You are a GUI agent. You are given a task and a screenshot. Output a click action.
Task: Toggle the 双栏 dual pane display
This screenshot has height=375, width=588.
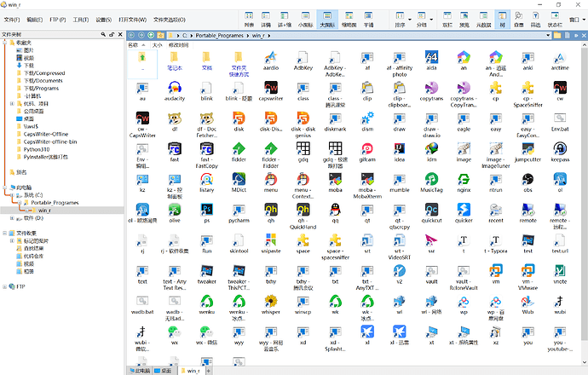447,19
